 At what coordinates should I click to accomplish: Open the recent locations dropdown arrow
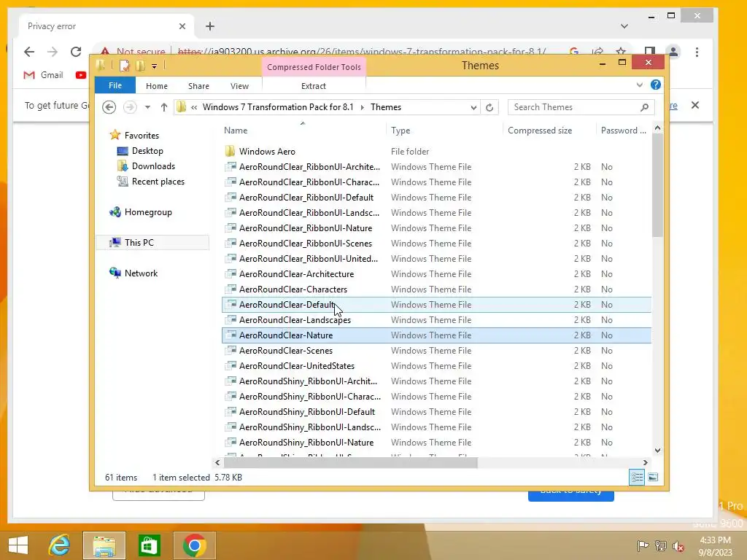[x=147, y=107]
